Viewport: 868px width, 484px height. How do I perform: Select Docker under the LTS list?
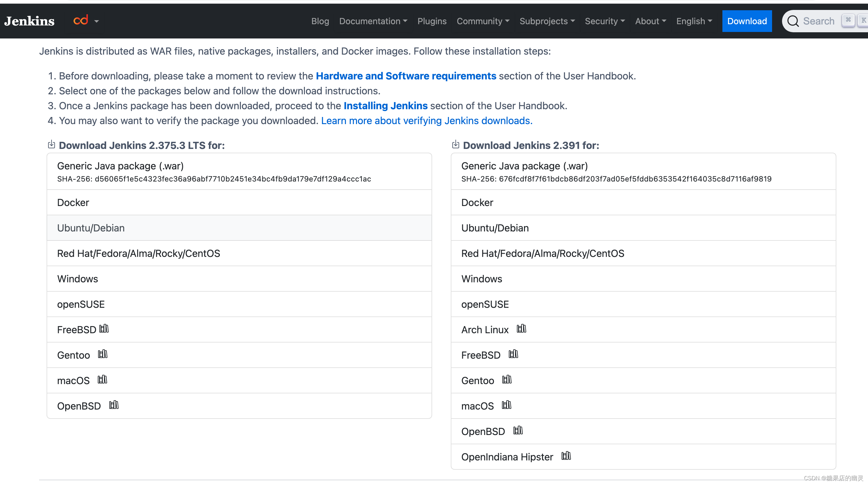point(239,202)
